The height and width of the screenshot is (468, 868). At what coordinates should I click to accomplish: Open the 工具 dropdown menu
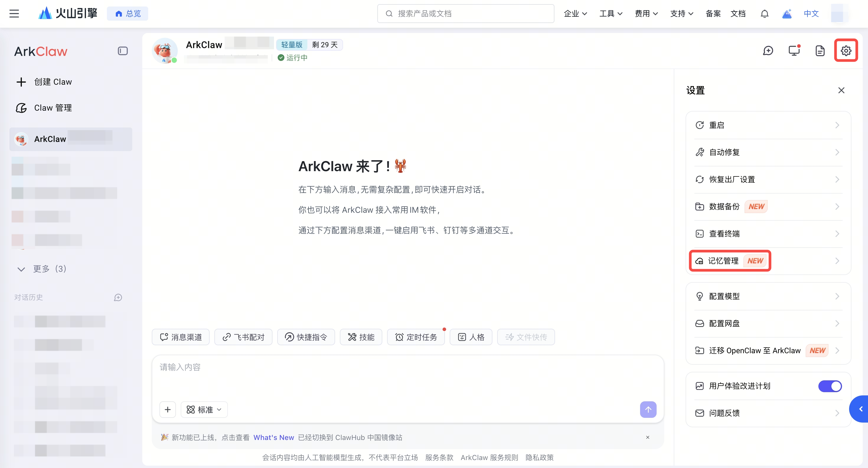611,14
